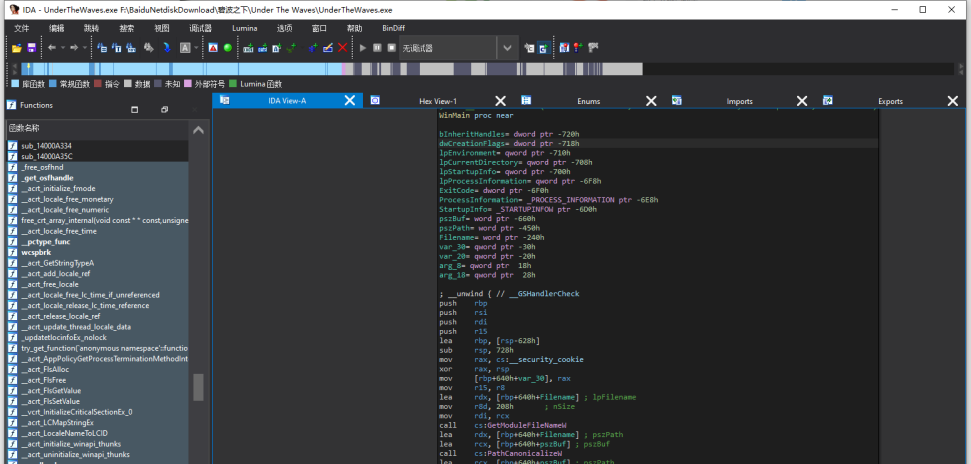Close the Exports tab
Viewport: 971px width, 464px height.
pos(952,101)
